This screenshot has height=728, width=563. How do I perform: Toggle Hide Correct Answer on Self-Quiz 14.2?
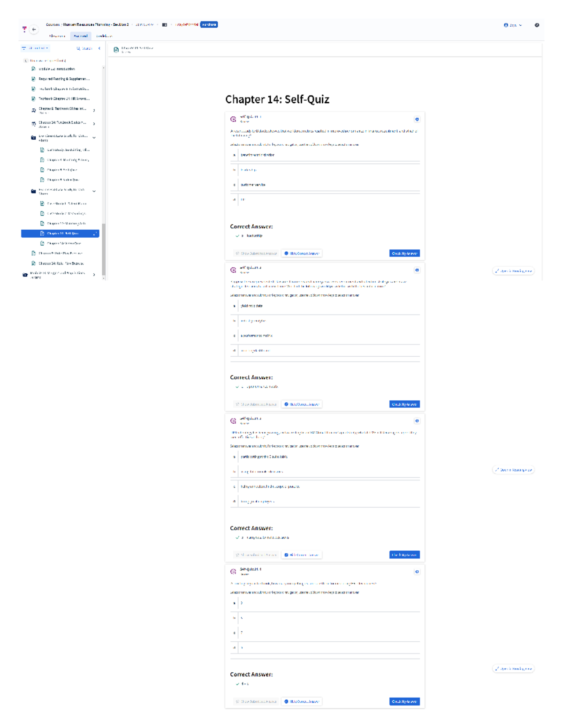302,404
